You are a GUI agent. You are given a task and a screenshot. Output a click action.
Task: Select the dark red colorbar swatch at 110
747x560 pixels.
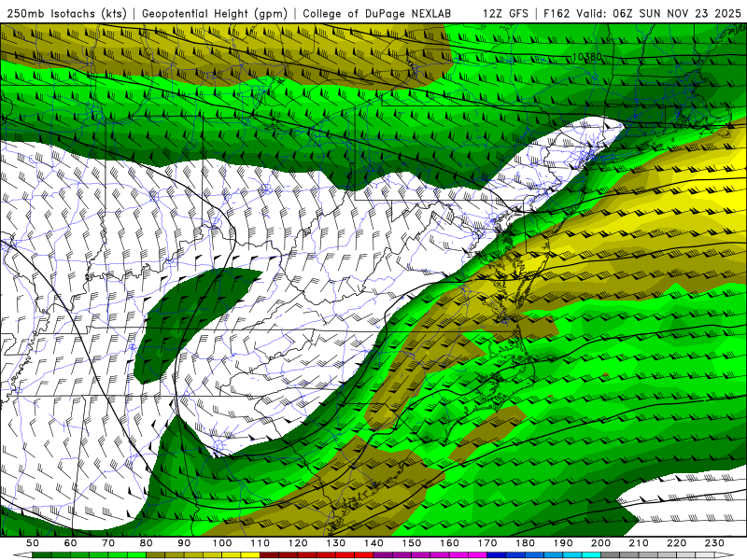269,555
